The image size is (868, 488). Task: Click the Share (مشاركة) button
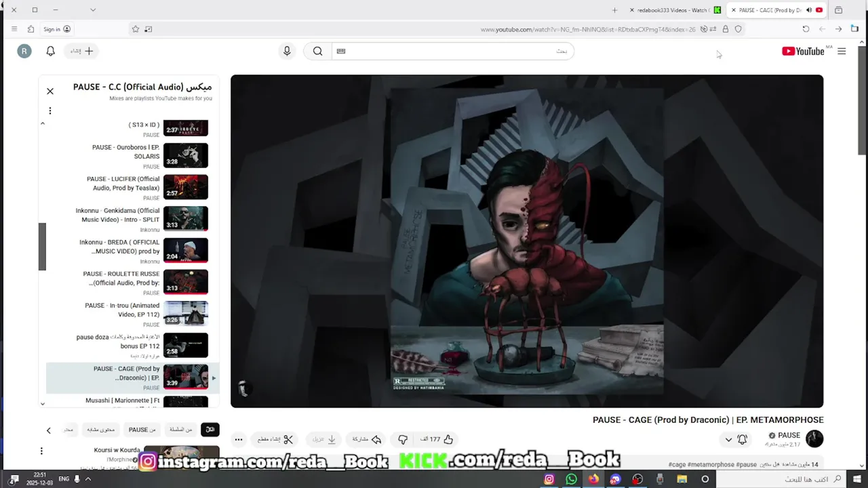pyautogui.click(x=367, y=439)
